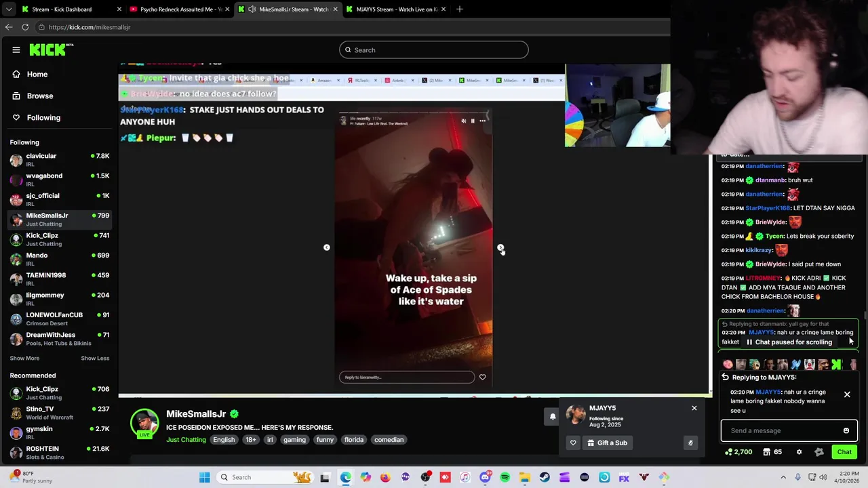Click the florida tag

pos(354,440)
